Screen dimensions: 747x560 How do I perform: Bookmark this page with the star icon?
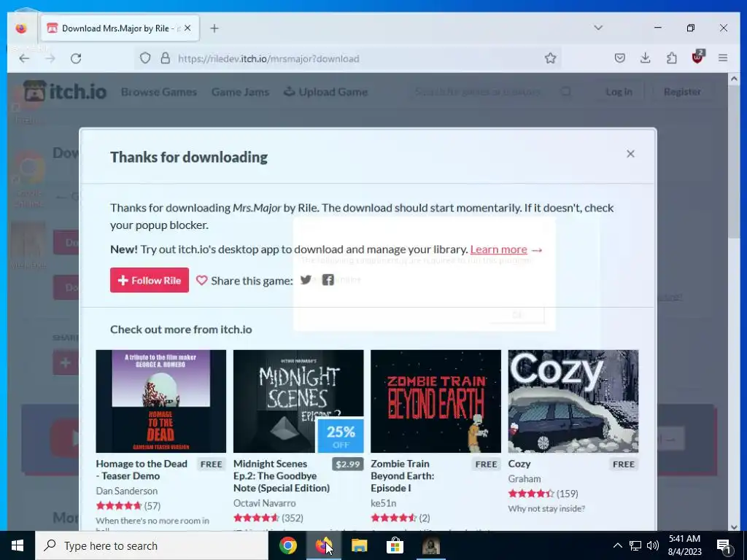click(550, 58)
